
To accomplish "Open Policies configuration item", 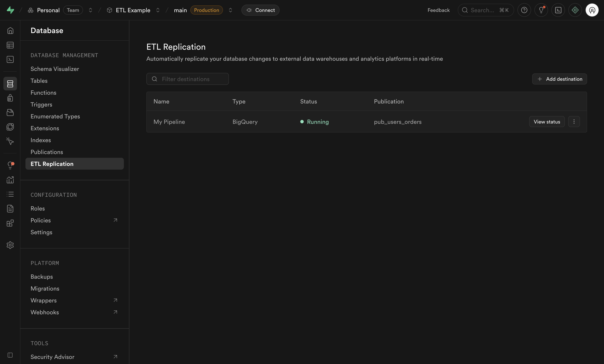I will [x=74, y=220].
